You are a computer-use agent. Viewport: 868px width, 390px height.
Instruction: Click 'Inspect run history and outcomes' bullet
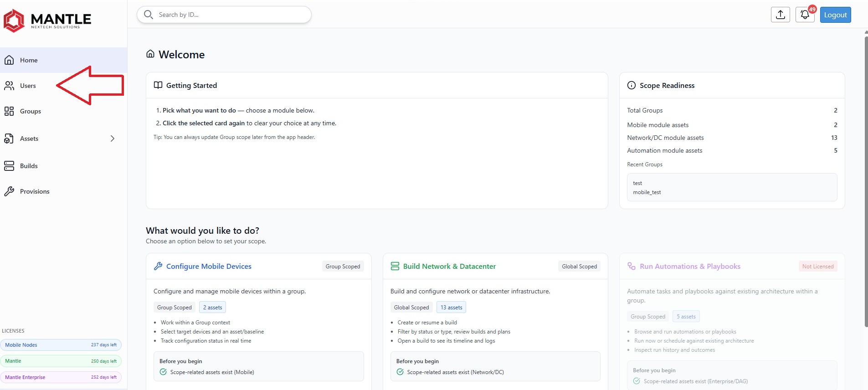point(674,350)
